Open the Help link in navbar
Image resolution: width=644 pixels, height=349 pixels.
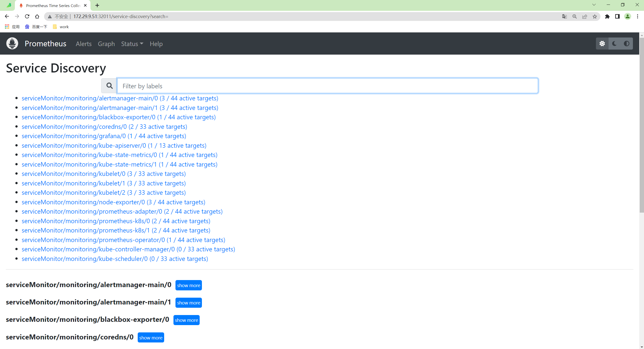point(156,44)
